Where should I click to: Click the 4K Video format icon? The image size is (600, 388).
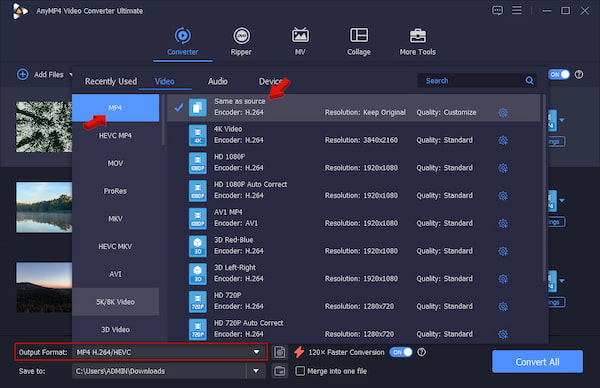click(x=197, y=135)
